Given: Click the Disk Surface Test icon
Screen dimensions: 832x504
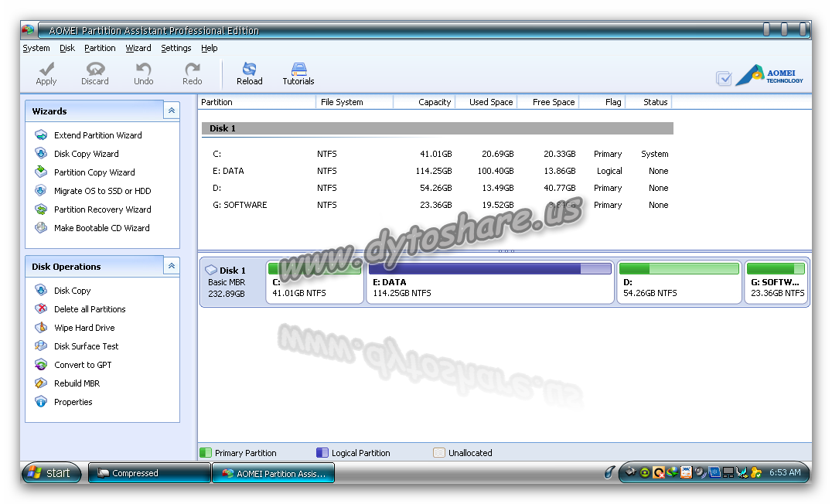Looking at the screenshot, I should coord(41,346).
